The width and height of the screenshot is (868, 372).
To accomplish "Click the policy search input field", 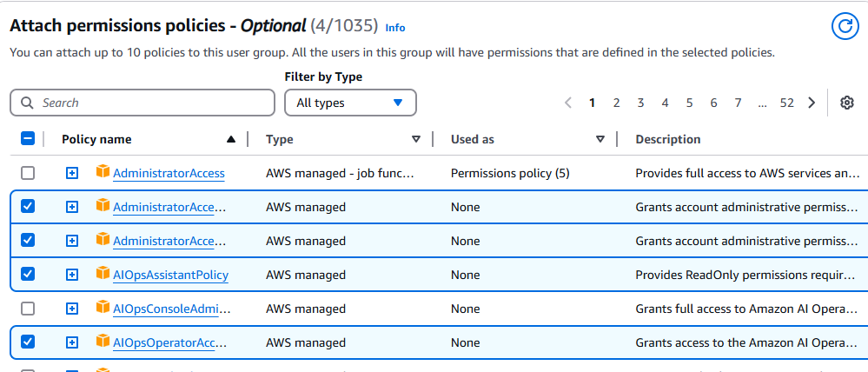I will pyautogui.click(x=152, y=103).
